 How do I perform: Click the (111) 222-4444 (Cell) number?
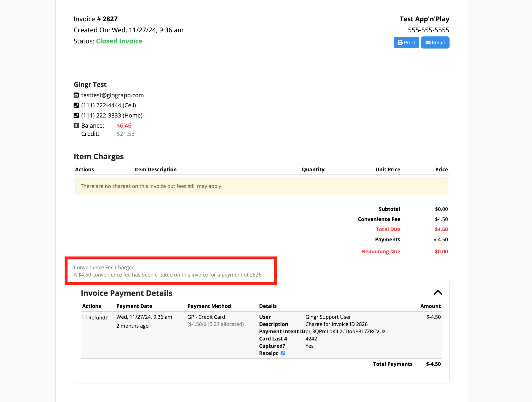[x=109, y=105]
